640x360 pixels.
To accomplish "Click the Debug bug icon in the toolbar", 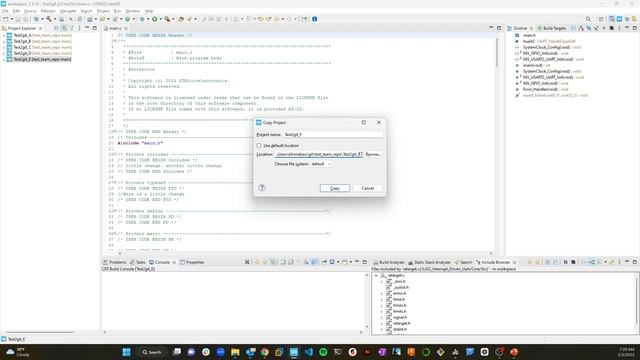I will [142, 19].
